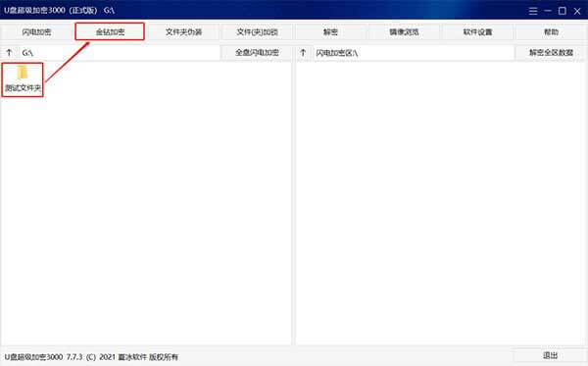Go up one level in 闪电加密区 pane

point(303,53)
